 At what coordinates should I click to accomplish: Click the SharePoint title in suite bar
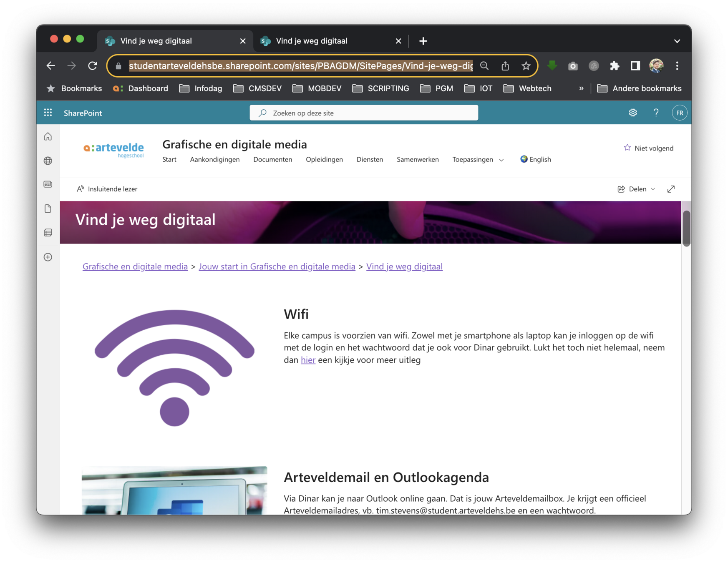point(83,113)
